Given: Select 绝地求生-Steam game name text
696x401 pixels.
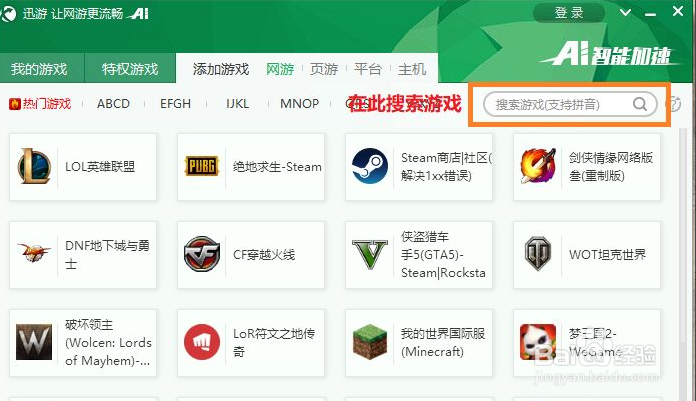Looking at the screenshot, I should [277, 167].
